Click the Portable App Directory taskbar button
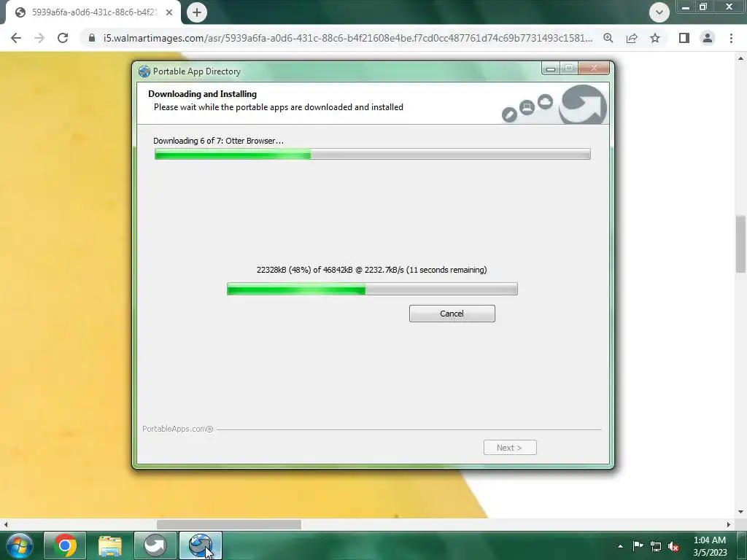747x560 pixels. tap(201, 545)
